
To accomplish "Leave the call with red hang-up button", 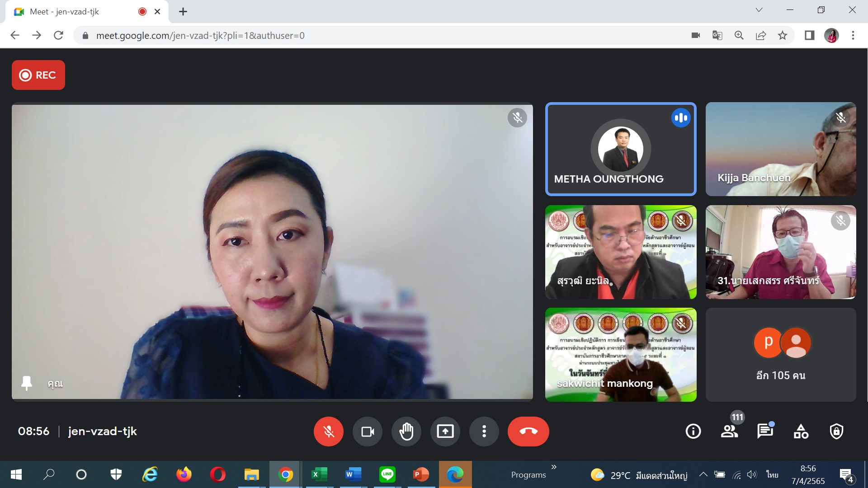I will pyautogui.click(x=528, y=432).
